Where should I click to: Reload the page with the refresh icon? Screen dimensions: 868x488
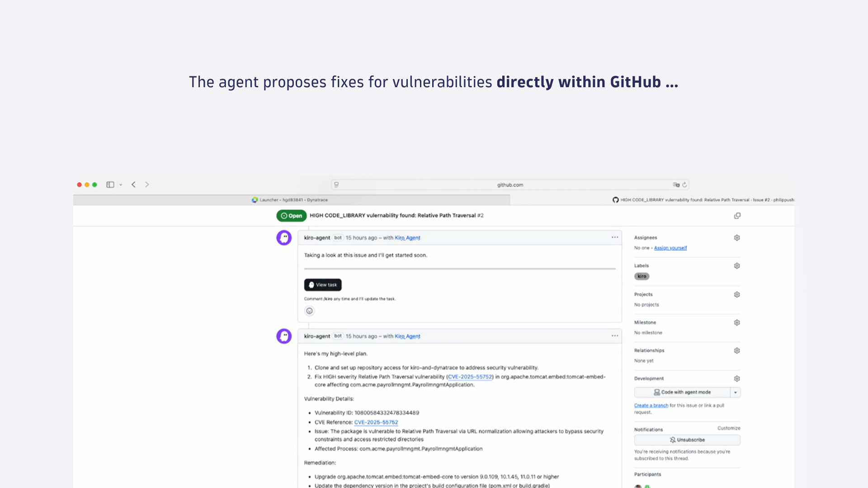coord(685,184)
